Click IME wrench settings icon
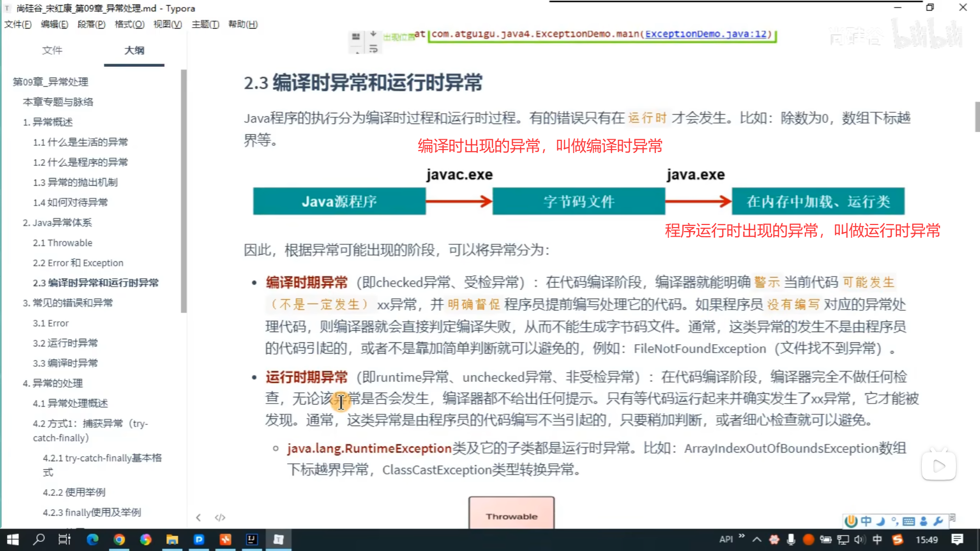Image resolution: width=980 pixels, height=551 pixels. 938,521
